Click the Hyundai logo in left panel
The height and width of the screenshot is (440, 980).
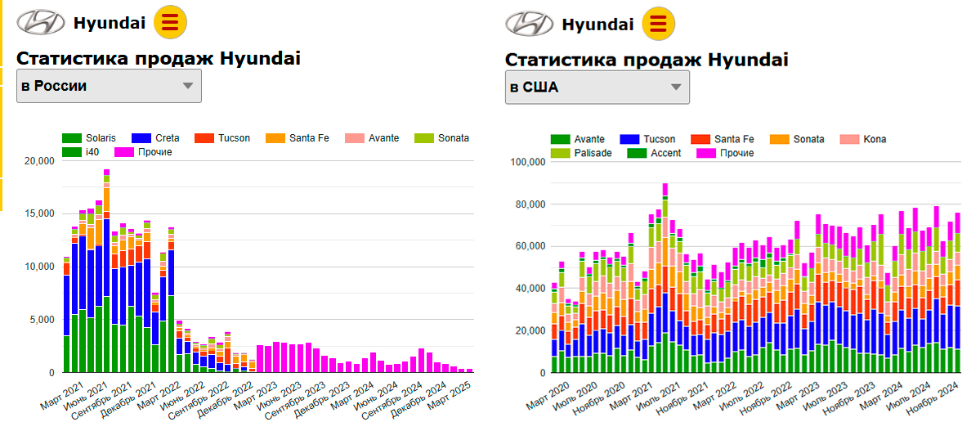[x=41, y=23]
